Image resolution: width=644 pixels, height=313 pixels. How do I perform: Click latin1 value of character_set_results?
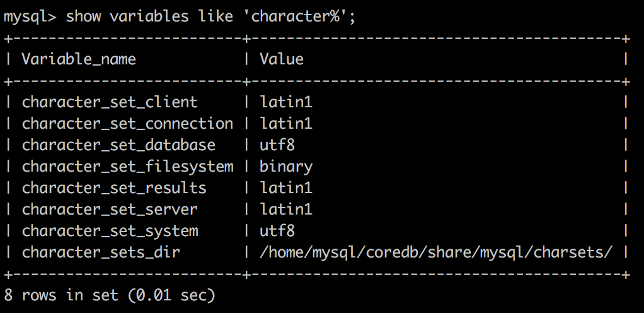point(286,188)
